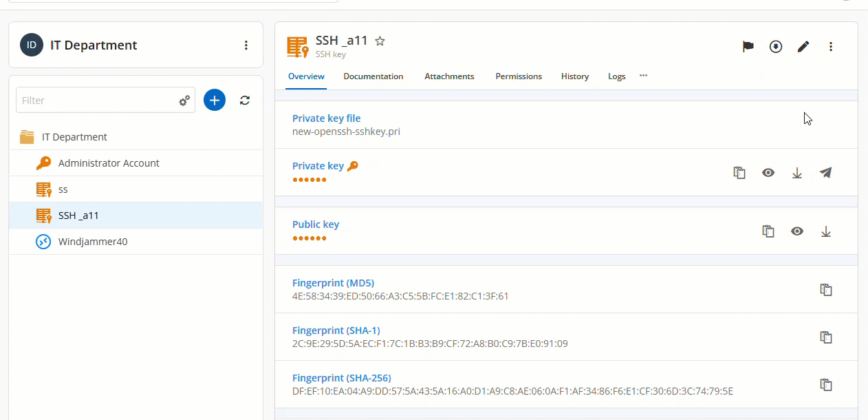Click the circular download icon in entry header
Image resolution: width=868 pixels, height=420 pixels.
pos(776,47)
